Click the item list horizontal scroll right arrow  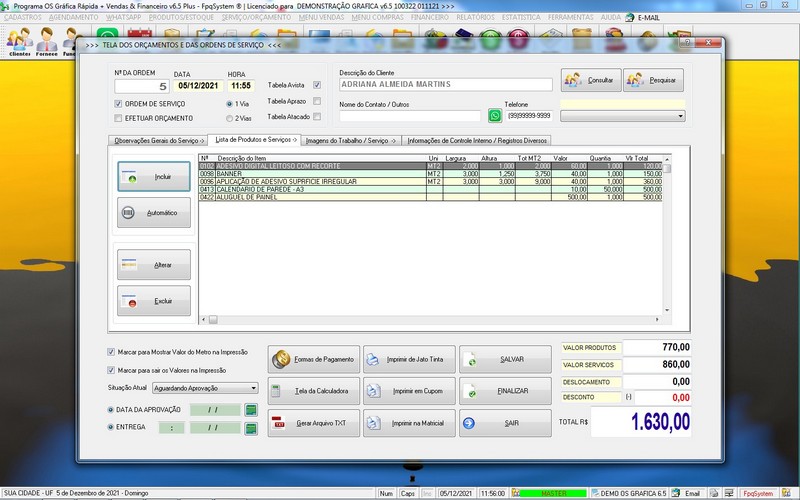(657, 319)
